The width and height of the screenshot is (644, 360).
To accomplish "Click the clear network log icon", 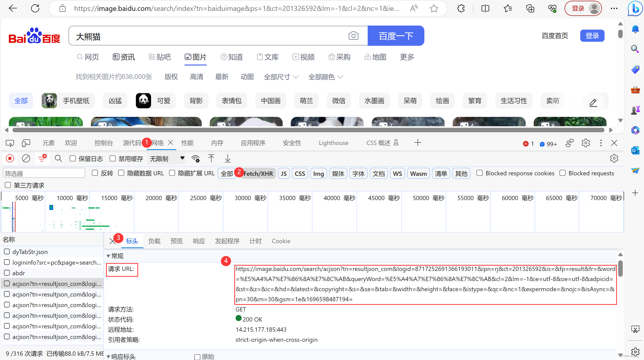I will [26, 159].
